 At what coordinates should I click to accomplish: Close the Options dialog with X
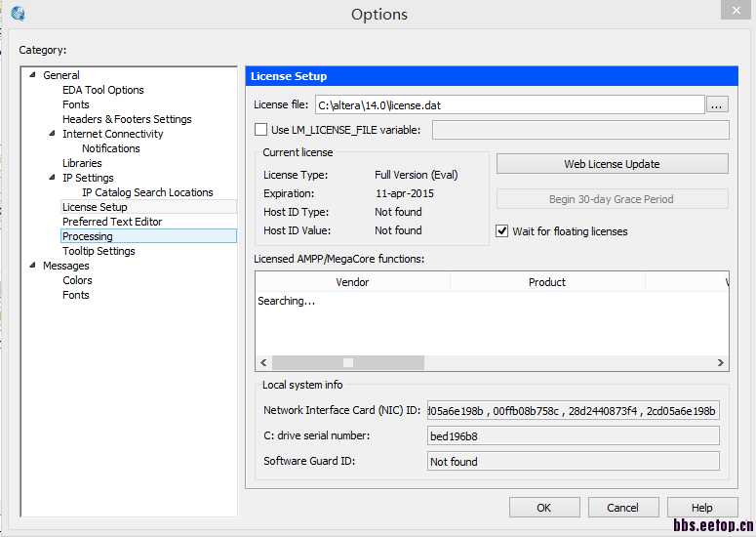click(735, 11)
